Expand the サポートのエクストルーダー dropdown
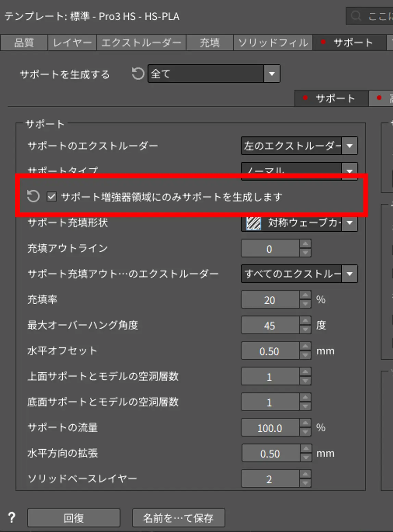This screenshot has width=393, height=532. [x=350, y=146]
